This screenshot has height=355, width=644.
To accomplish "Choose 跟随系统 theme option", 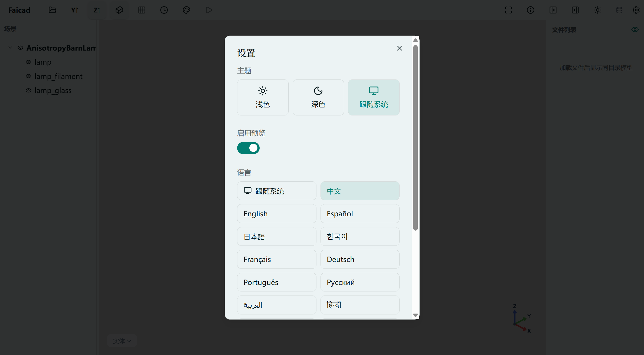I will click(374, 97).
